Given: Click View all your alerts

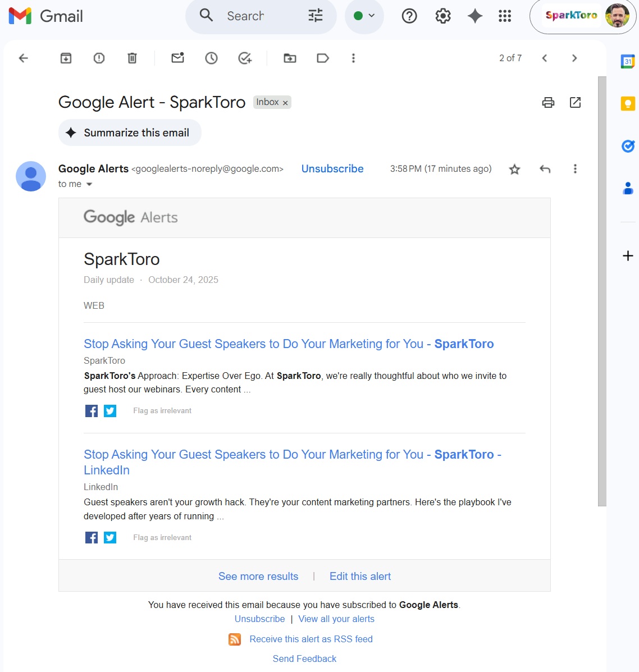Looking at the screenshot, I should point(336,619).
